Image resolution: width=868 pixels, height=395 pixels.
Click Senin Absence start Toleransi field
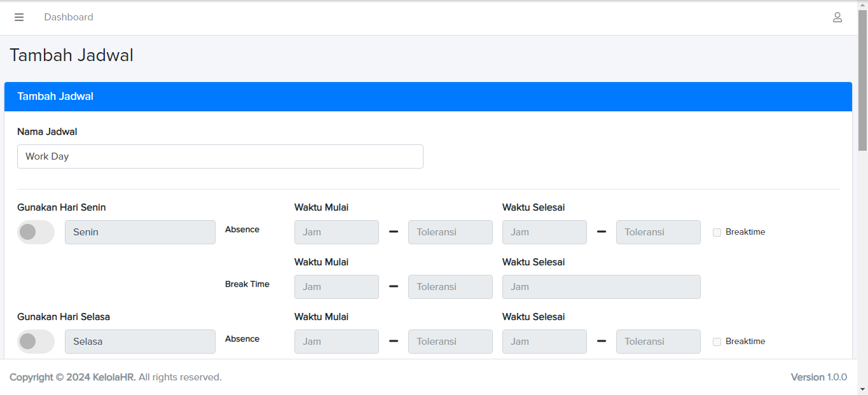450,232
